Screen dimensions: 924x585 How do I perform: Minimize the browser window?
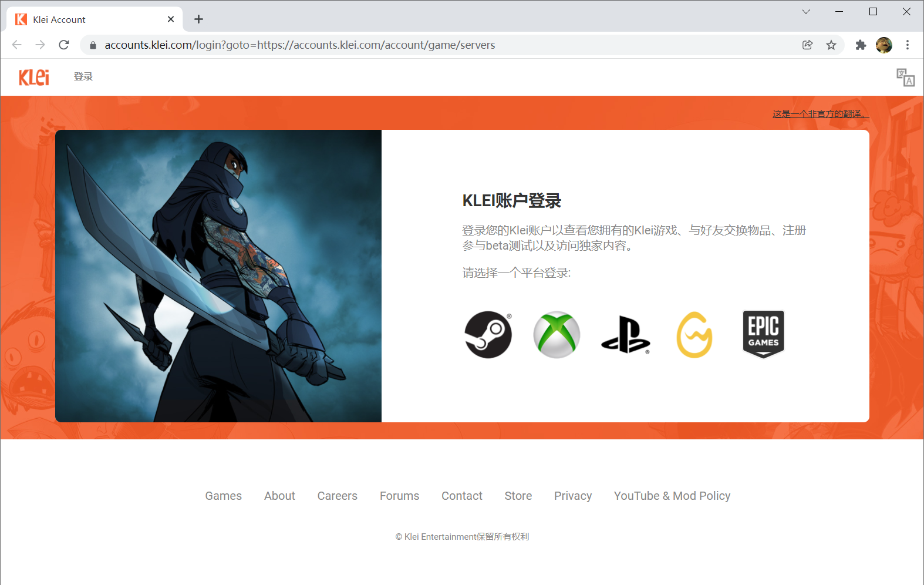[x=839, y=11]
